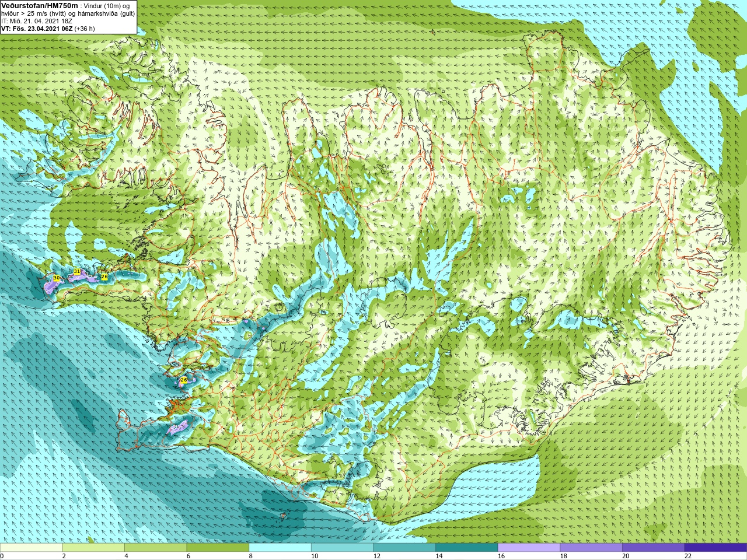Click the pale cyan 8–10 legend swatch

pyautogui.click(x=280, y=548)
